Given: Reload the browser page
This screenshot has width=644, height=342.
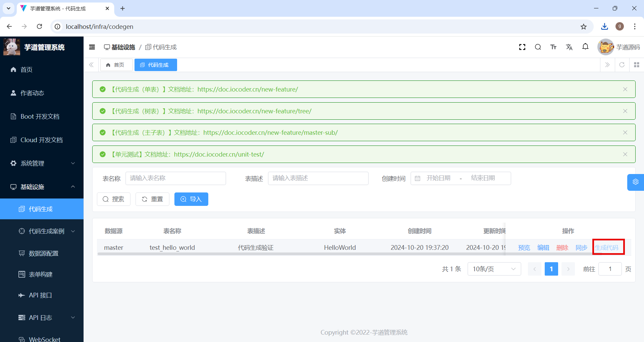Looking at the screenshot, I should point(39,26).
